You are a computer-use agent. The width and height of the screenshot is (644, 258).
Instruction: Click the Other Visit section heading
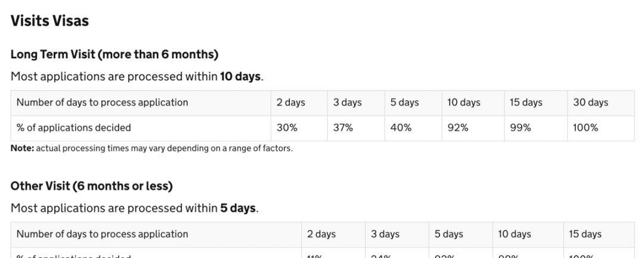[x=91, y=186]
